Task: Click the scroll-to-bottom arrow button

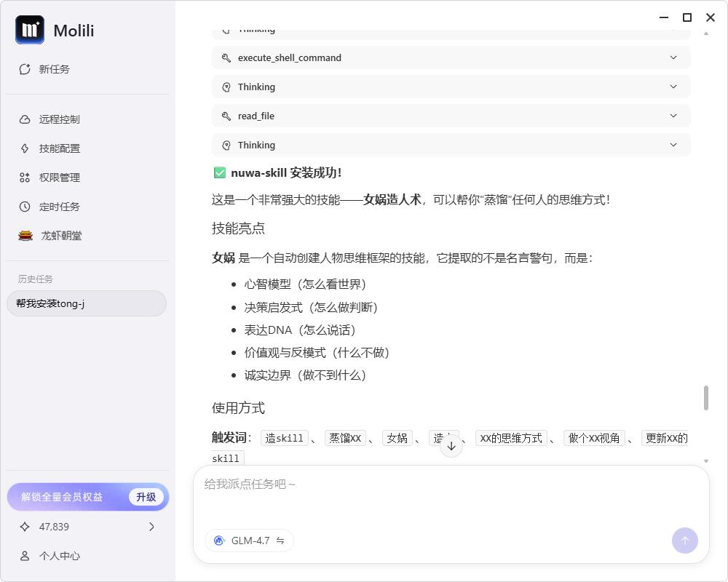Action: [451, 446]
